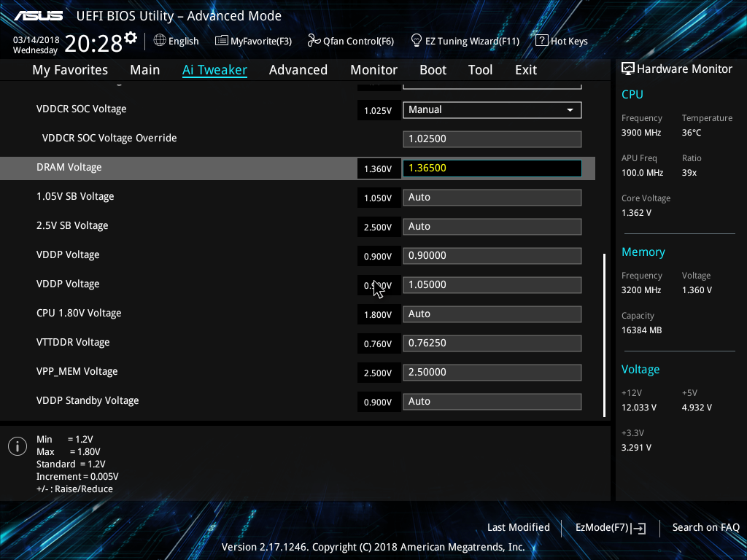The width and height of the screenshot is (747, 560).
Task: Switch to EzMode(F7)
Action: tap(611, 528)
